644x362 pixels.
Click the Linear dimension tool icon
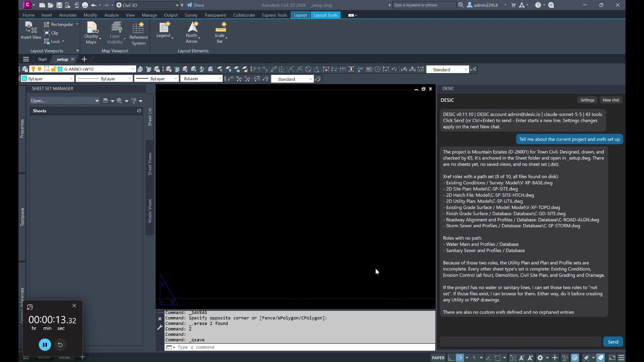point(257,69)
